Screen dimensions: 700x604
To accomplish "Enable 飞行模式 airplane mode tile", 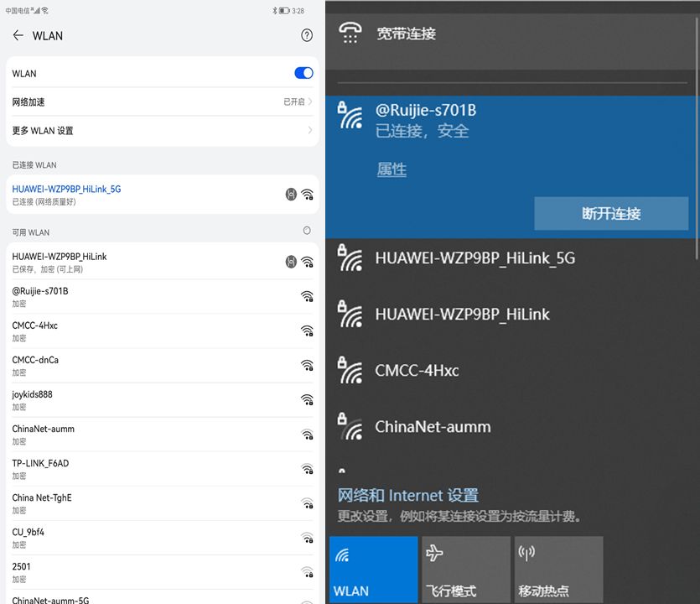I will [465, 570].
